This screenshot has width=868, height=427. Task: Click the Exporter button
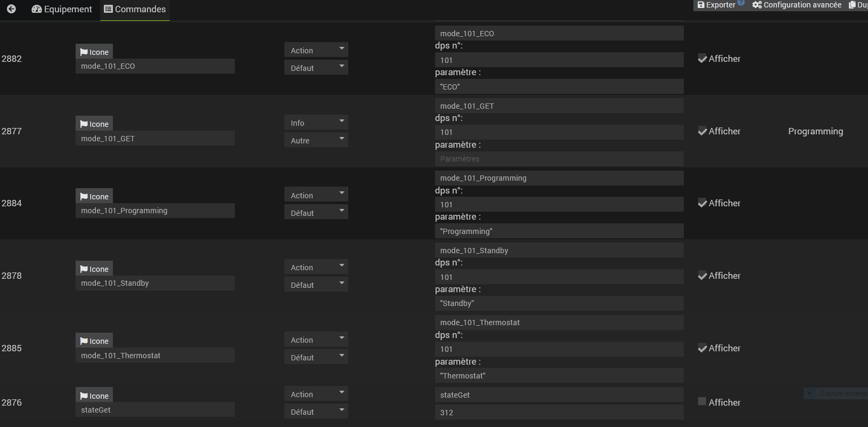(x=716, y=5)
